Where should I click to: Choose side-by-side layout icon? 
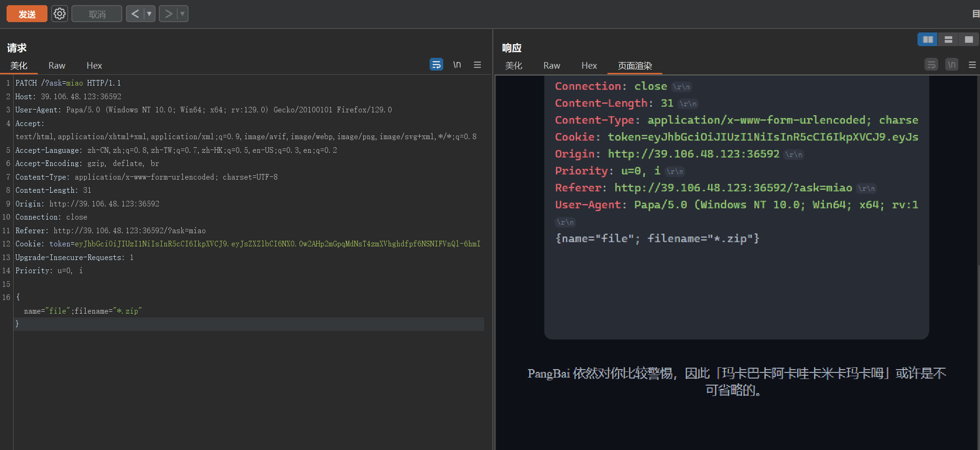pos(928,39)
